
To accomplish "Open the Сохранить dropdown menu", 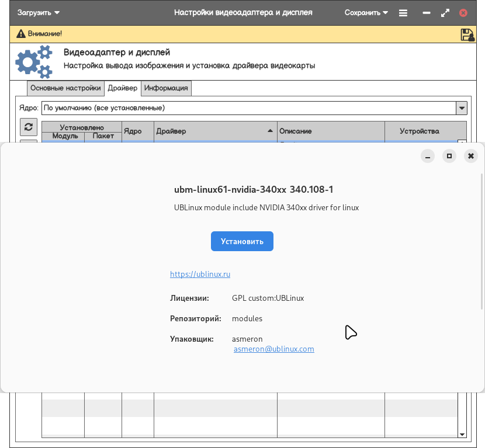I will tap(366, 12).
